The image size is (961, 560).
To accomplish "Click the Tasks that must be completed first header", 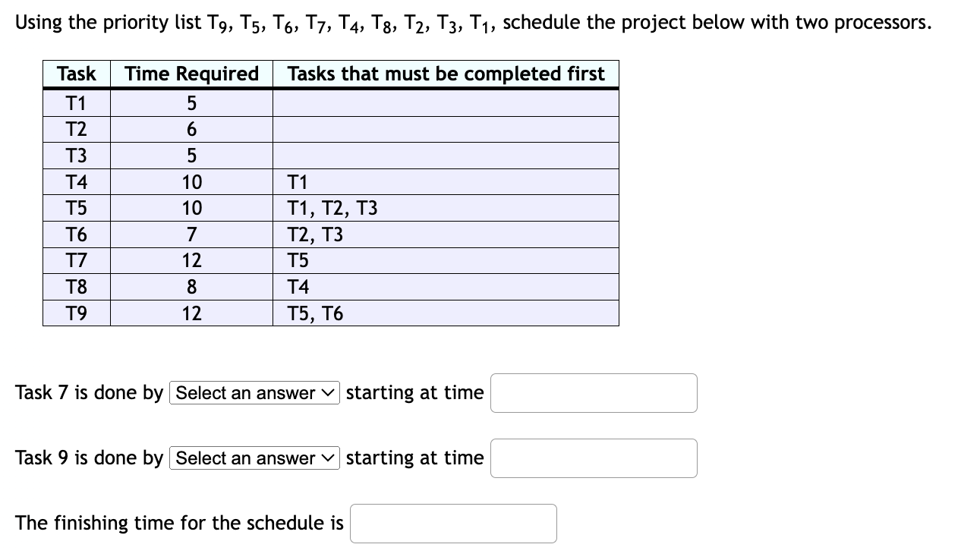I will [x=445, y=74].
